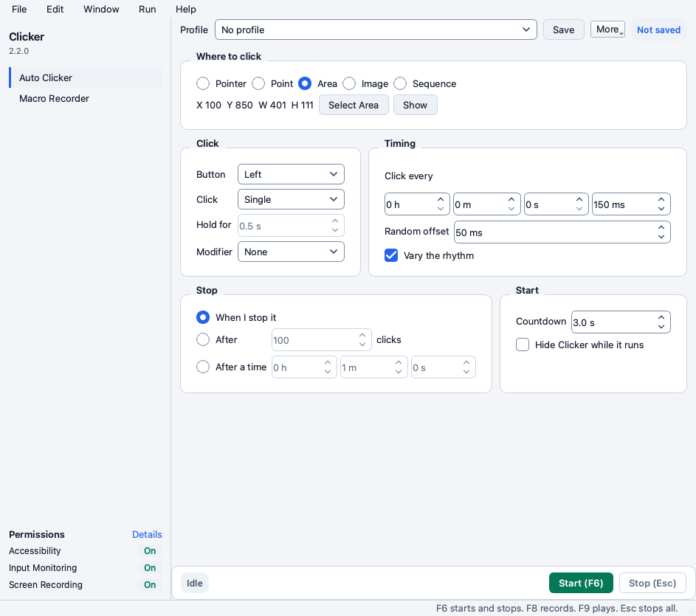Decrease the seconds interval stepper down arrow

[579, 209]
